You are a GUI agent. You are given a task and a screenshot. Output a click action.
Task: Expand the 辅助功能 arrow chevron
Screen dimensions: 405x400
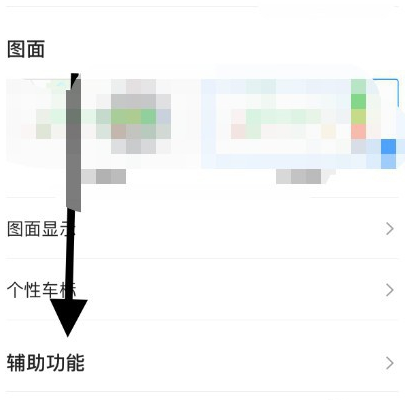point(390,363)
